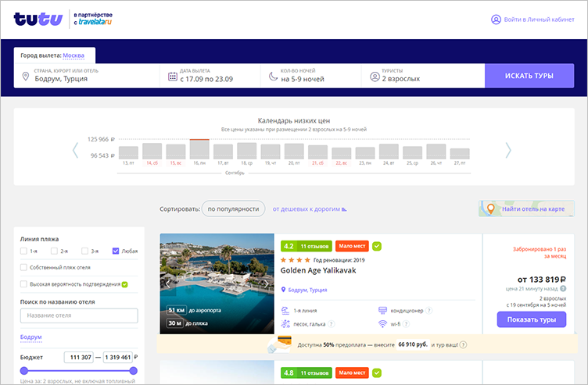Open the destination field Бодрум, Турция
The image size is (588, 385).
click(87, 76)
